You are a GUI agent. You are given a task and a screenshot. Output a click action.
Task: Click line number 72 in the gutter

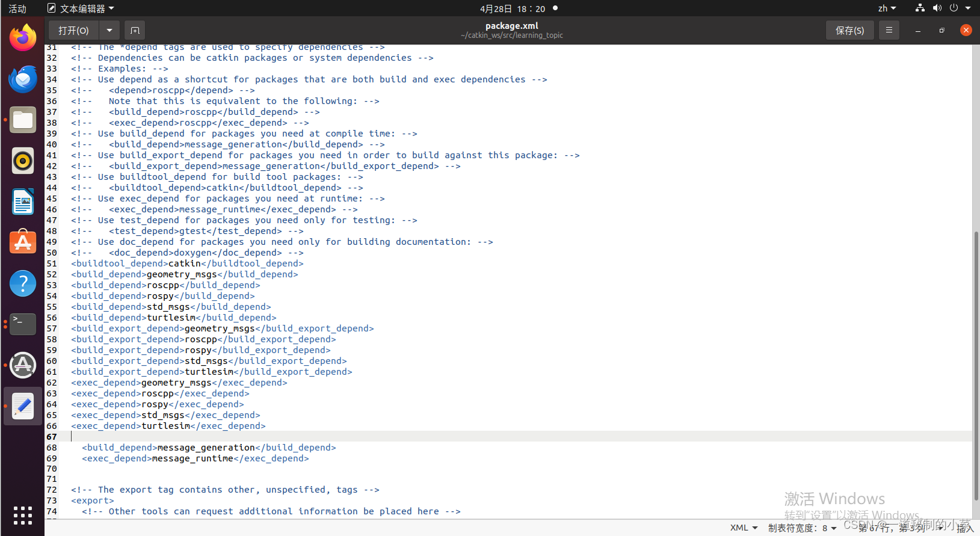coord(52,490)
